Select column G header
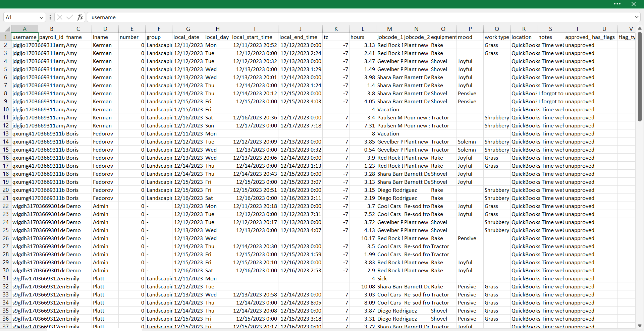Image resolution: width=644 pixels, height=331 pixels. pyautogui.click(x=188, y=29)
